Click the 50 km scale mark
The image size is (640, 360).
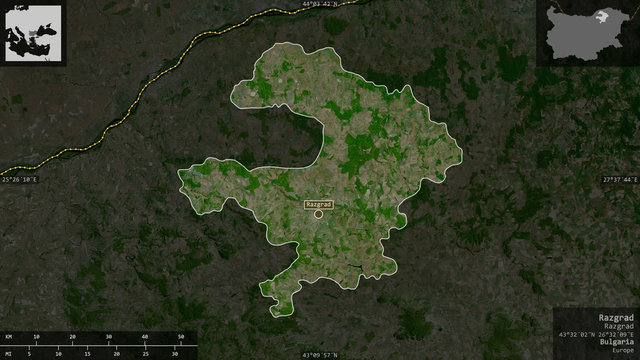point(181,337)
